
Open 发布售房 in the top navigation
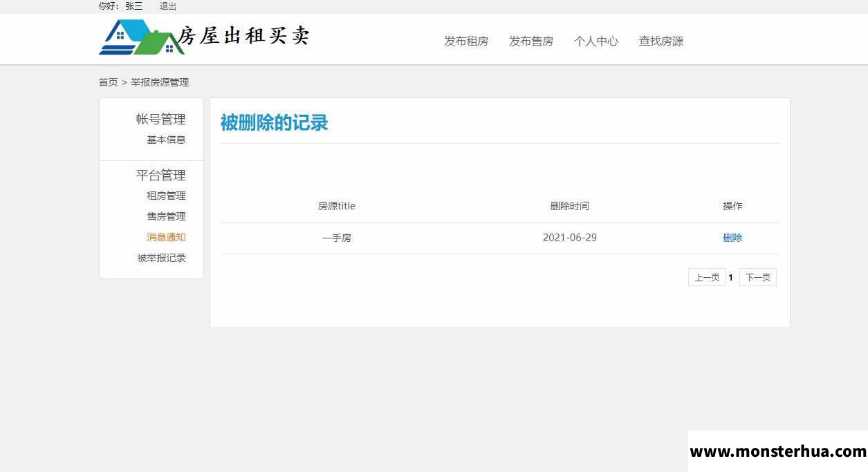pos(531,41)
